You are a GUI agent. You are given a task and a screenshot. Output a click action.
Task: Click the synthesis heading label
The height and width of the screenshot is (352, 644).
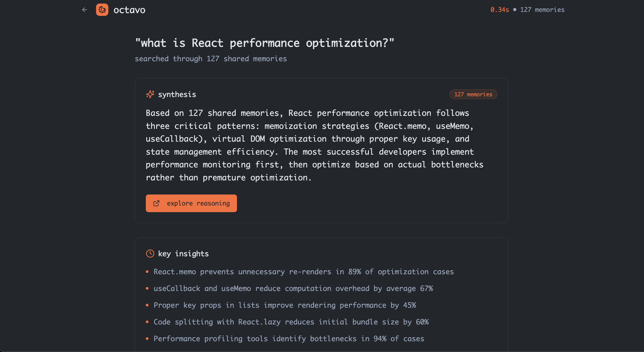177,94
